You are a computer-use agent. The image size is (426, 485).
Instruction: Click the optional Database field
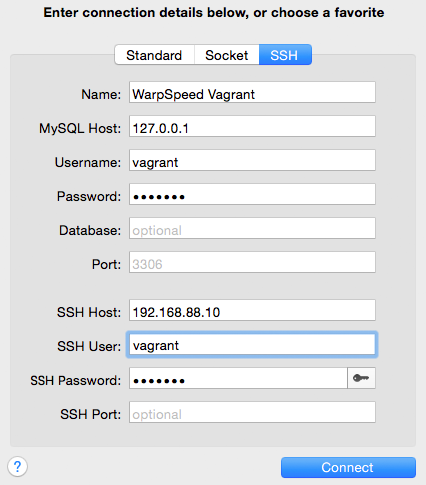click(252, 228)
